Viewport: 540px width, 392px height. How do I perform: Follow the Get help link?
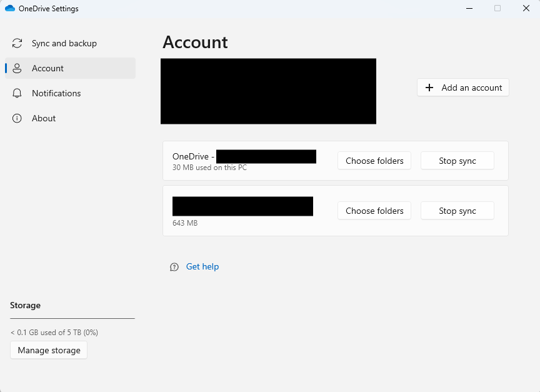tap(202, 266)
